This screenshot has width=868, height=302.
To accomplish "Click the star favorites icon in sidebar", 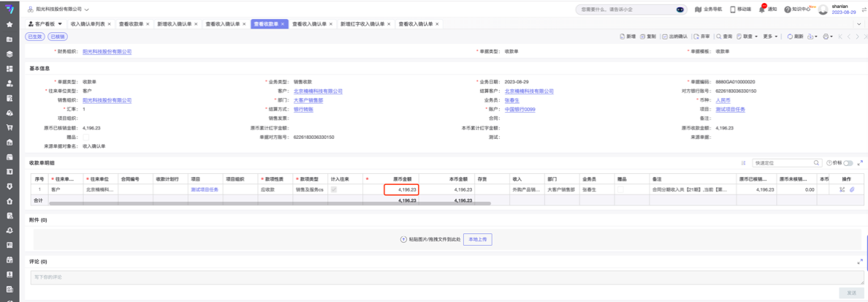I will [9, 24].
